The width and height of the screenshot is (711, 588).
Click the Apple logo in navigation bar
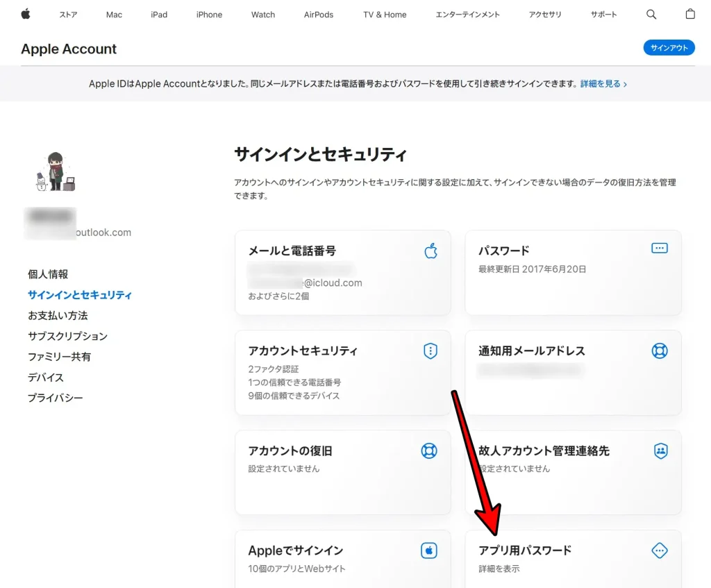click(x=26, y=14)
